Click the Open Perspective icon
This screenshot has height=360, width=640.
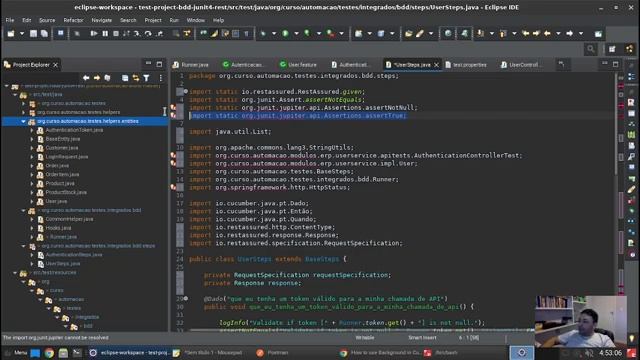[x=612, y=49]
